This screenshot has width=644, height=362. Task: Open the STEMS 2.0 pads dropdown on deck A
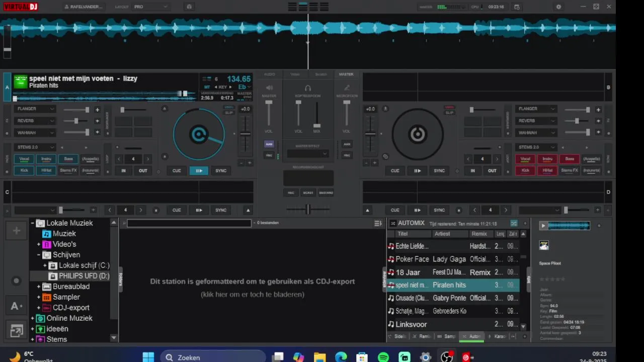(35, 147)
